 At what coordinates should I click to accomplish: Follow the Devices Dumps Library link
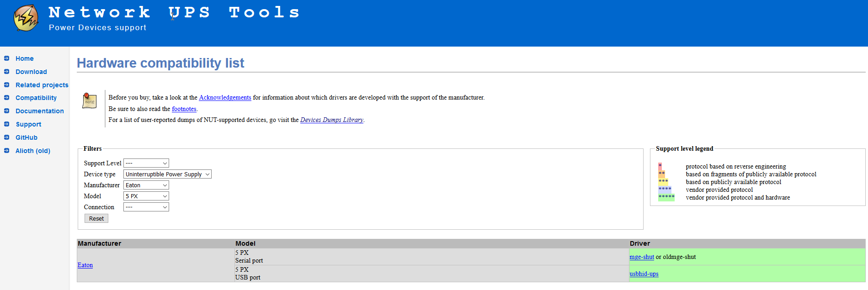[332, 120]
